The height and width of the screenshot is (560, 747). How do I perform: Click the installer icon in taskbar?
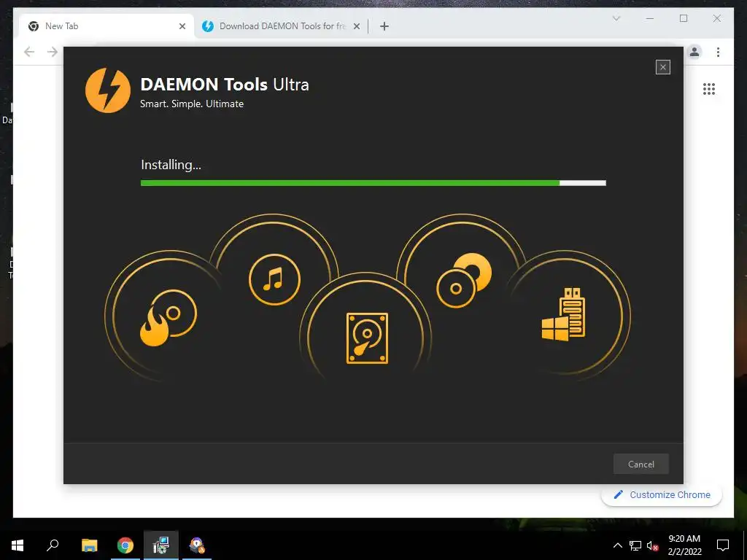[x=161, y=545]
